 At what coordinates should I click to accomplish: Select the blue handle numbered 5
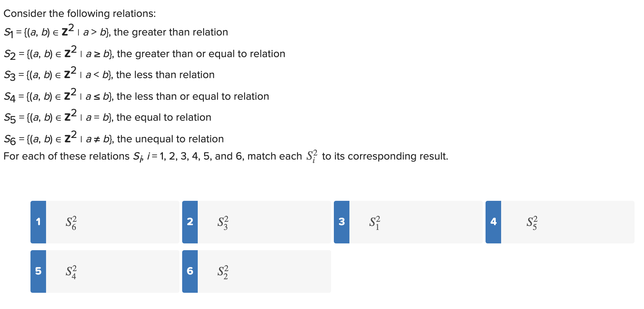(38, 271)
